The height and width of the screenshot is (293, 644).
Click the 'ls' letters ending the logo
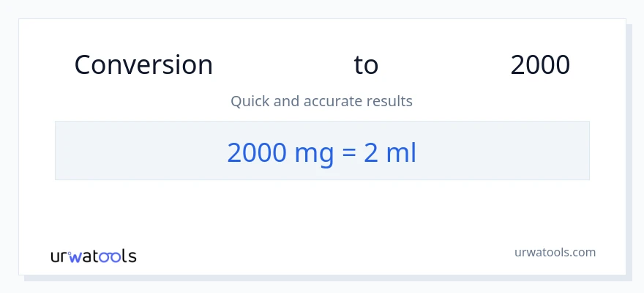tap(128, 256)
